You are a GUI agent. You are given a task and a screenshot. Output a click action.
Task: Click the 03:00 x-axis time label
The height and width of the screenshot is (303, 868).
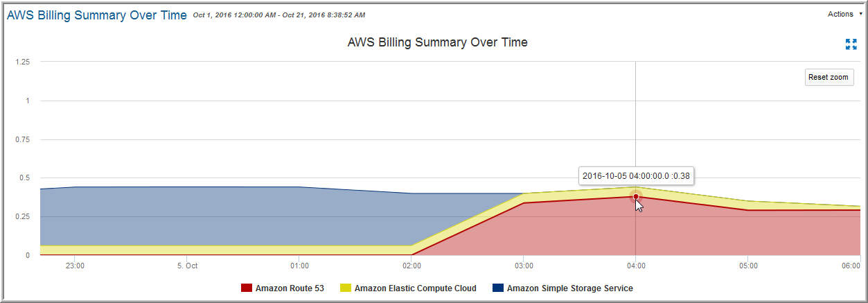tap(524, 266)
